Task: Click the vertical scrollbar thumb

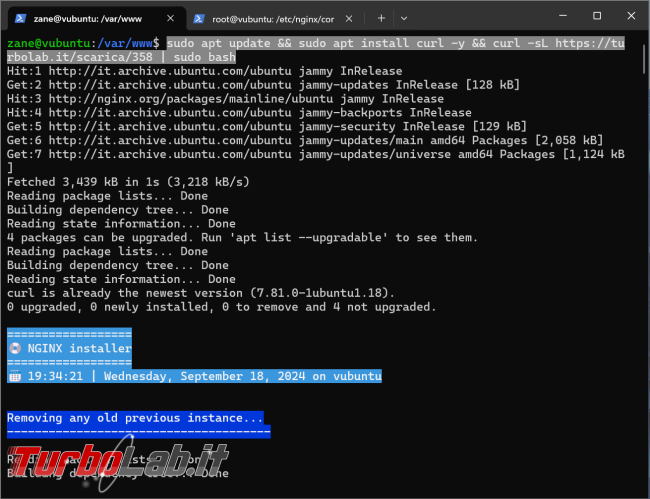Action: click(x=645, y=58)
